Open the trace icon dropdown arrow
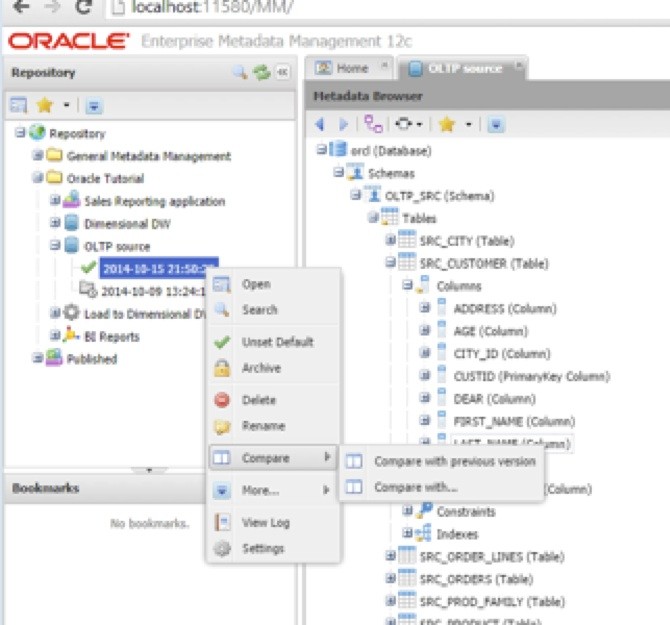The width and height of the screenshot is (670, 625). pyautogui.click(x=420, y=124)
